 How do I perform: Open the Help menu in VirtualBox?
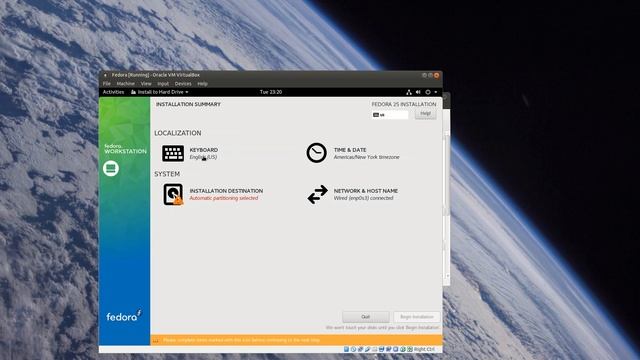[x=202, y=84]
